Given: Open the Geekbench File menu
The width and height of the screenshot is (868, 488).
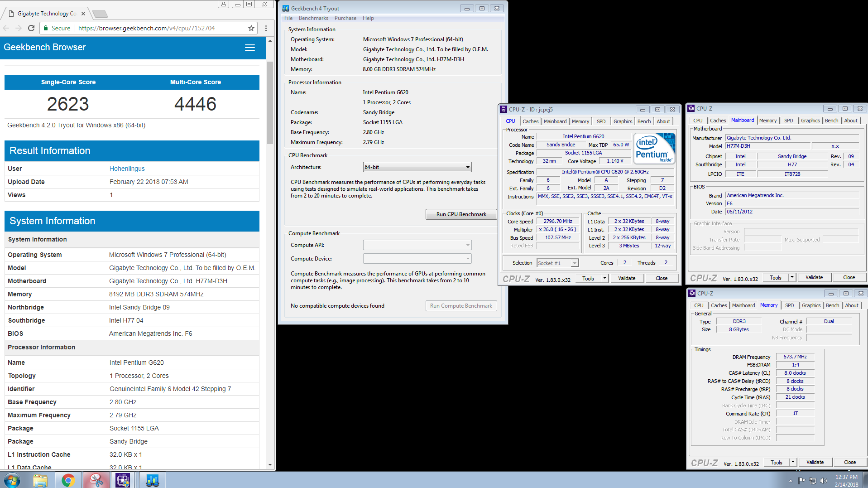Looking at the screenshot, I should pyautogui.click(x=288, y=18).
